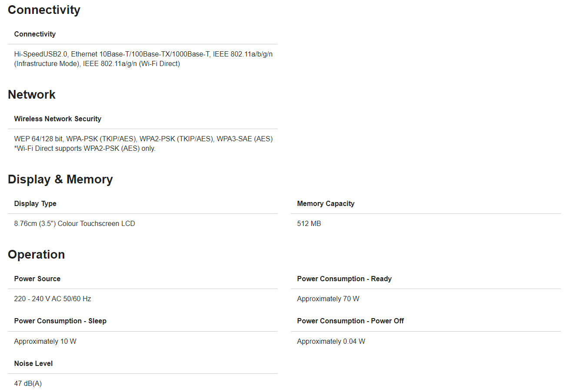Select the Memory Capacity label

[x=326, y=203]
